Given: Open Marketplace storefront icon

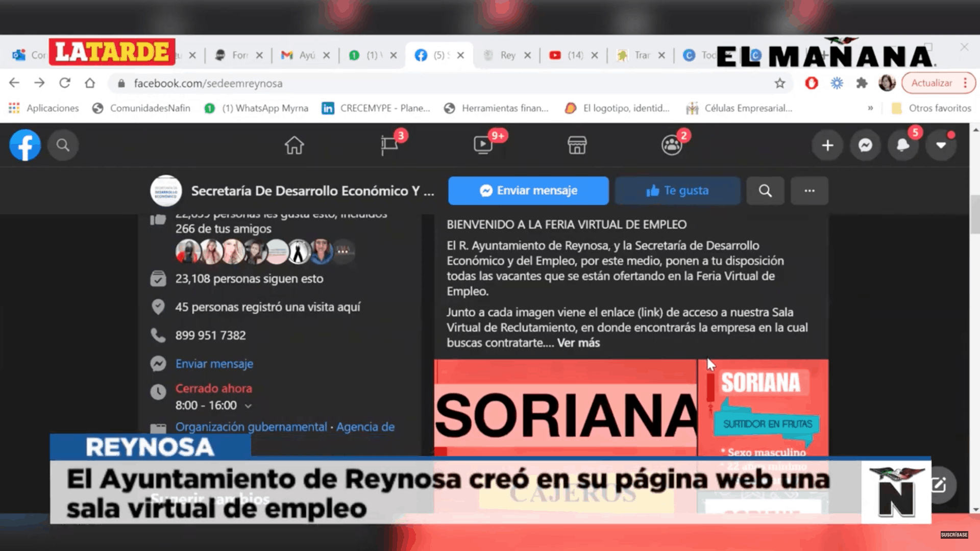Looking at the screenshot, I should click(x=577, y=145).
